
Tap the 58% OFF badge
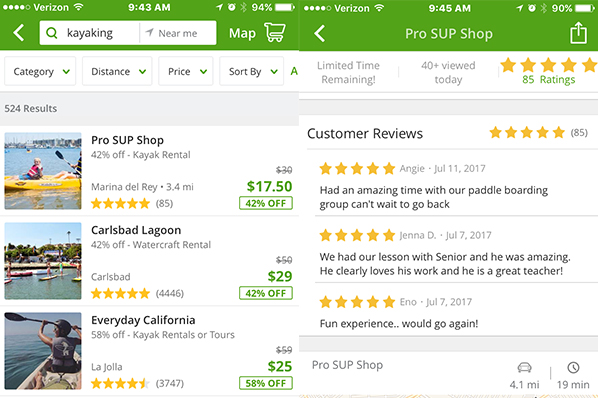click(x=266, y=383)
